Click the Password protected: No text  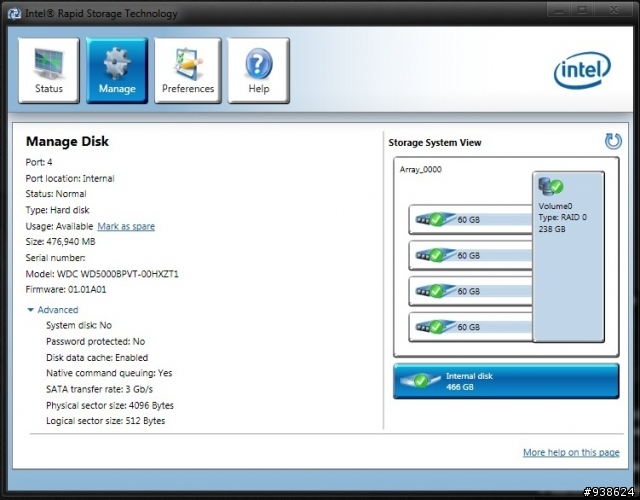click(96, 341)
